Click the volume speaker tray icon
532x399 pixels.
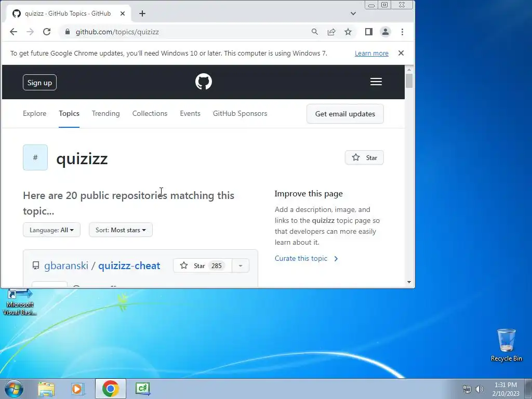coord(480,389)
